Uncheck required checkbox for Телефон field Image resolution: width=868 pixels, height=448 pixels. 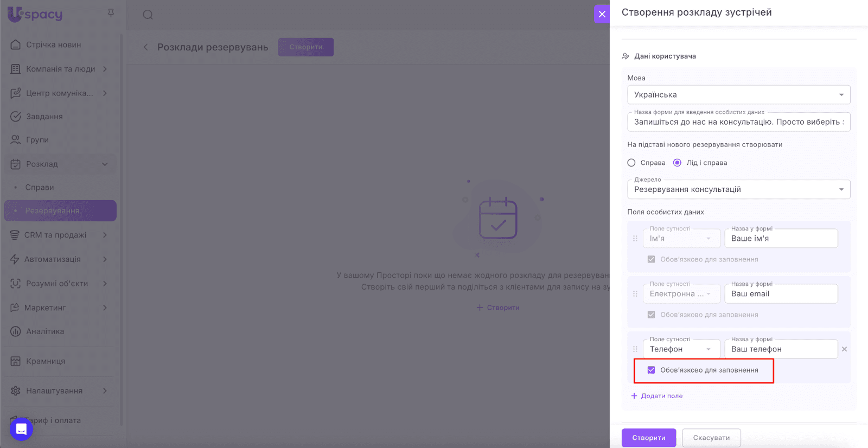pos(651,370)
